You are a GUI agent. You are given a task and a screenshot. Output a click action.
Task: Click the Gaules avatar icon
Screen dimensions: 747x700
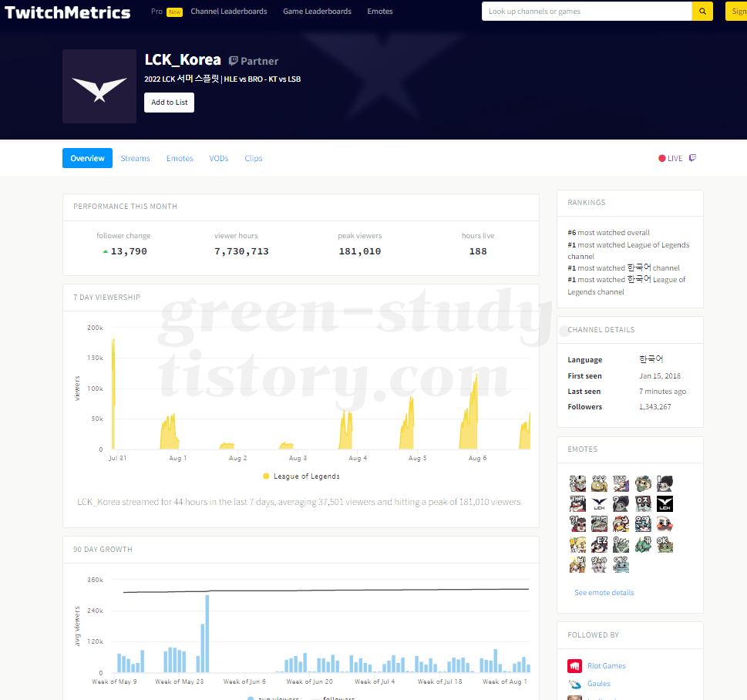574,684
